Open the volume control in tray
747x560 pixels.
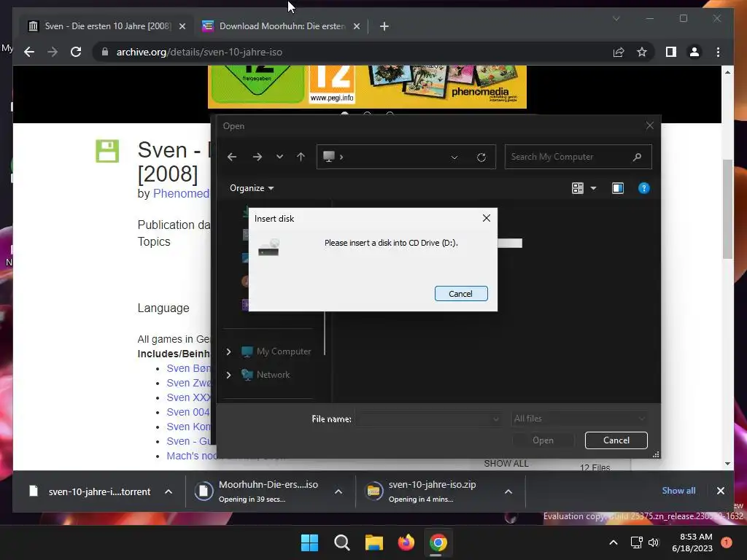click(654, 542)
